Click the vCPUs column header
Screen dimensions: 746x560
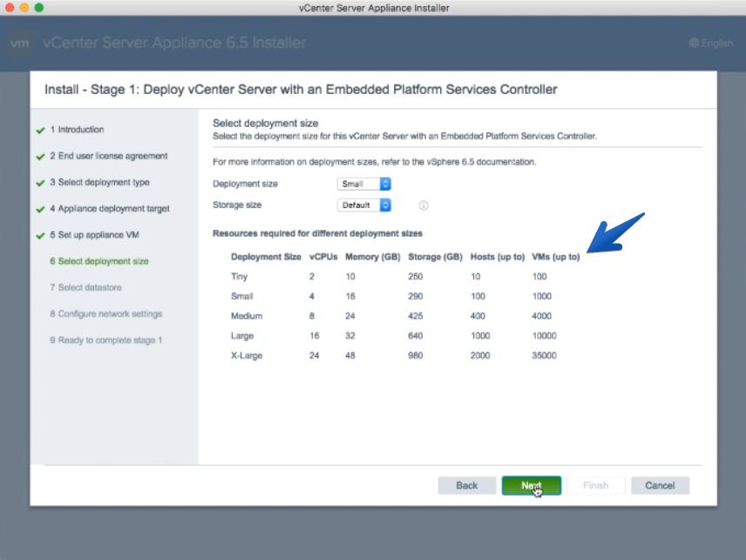(x=323, y=257)
